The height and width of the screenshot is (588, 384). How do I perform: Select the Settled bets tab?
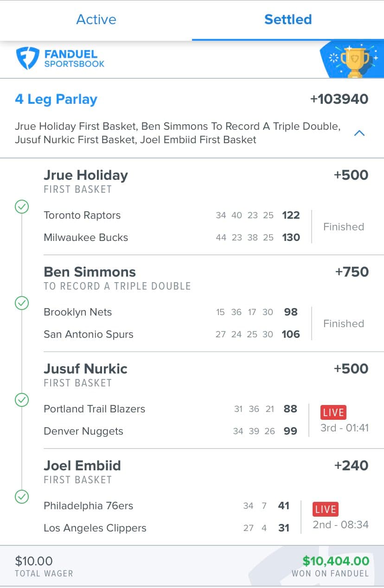point(288,19)
